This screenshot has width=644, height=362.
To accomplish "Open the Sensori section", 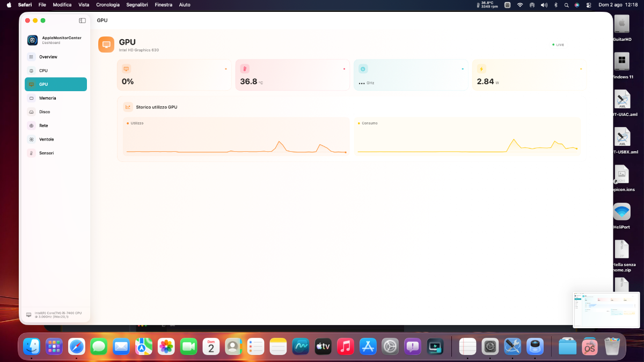I will 56,153.
